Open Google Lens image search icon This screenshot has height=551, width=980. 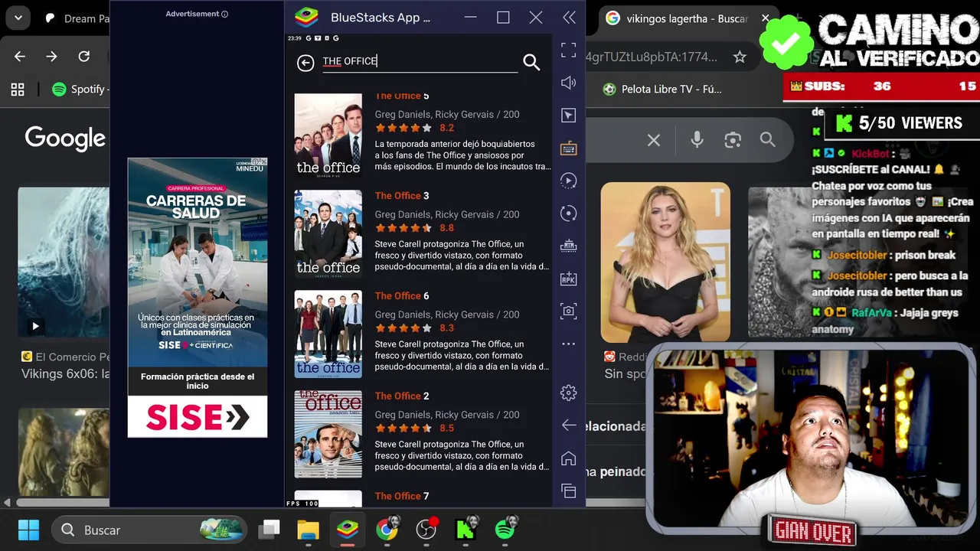(x=733, y=140)
